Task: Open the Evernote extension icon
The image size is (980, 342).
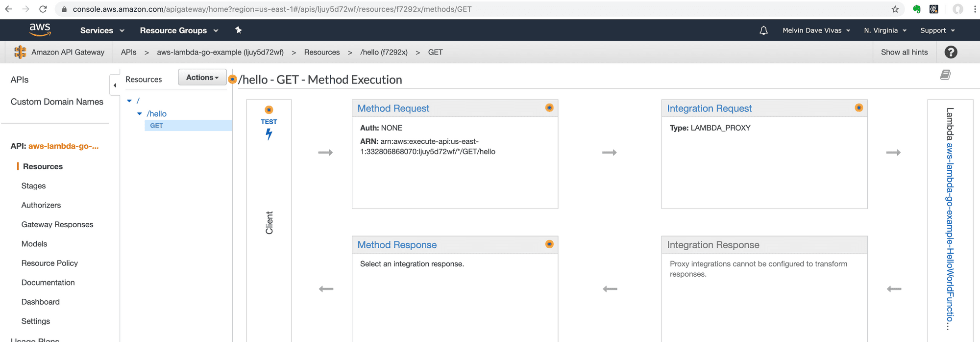Action: tap(916, 9)
